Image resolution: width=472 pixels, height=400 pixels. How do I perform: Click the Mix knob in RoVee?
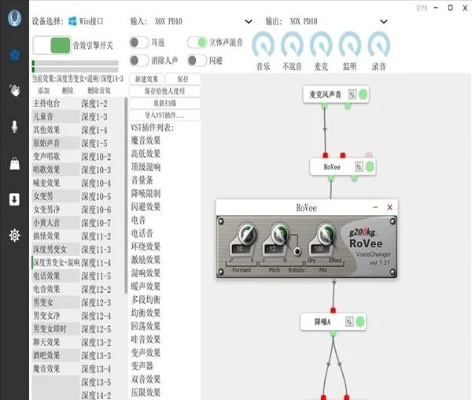pyautogui.click(x=326, y=234)
